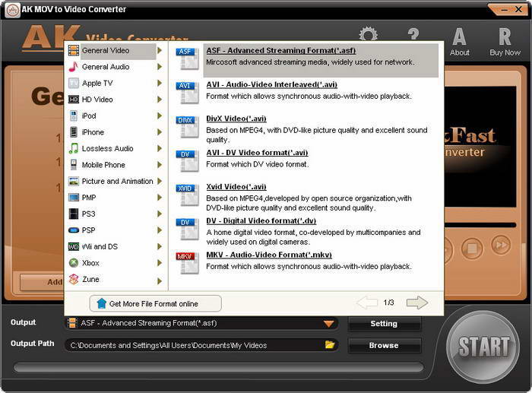Click the General Audio music note icon
532x393 pixels.
point(73,67)
